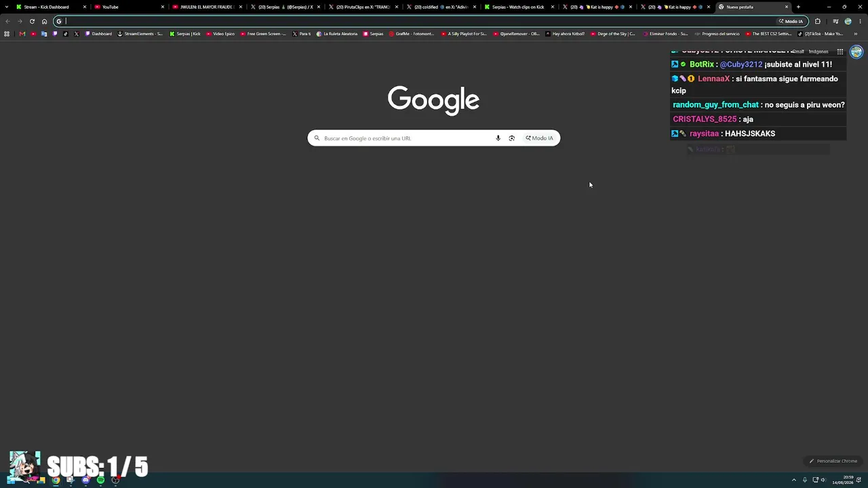
Task: Open the Chrome extensions puzzle icon
Action: click(x=817, y=21)
